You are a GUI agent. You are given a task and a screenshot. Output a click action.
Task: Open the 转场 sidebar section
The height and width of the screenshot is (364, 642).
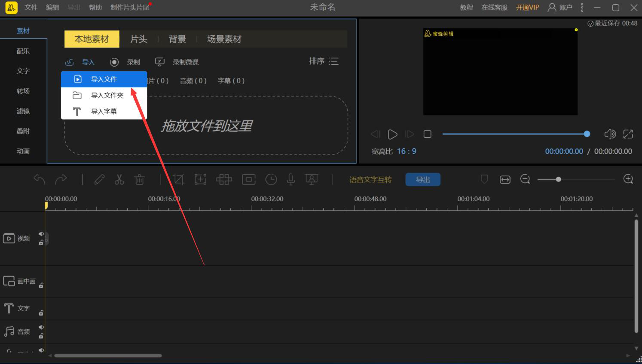(23, 91)
